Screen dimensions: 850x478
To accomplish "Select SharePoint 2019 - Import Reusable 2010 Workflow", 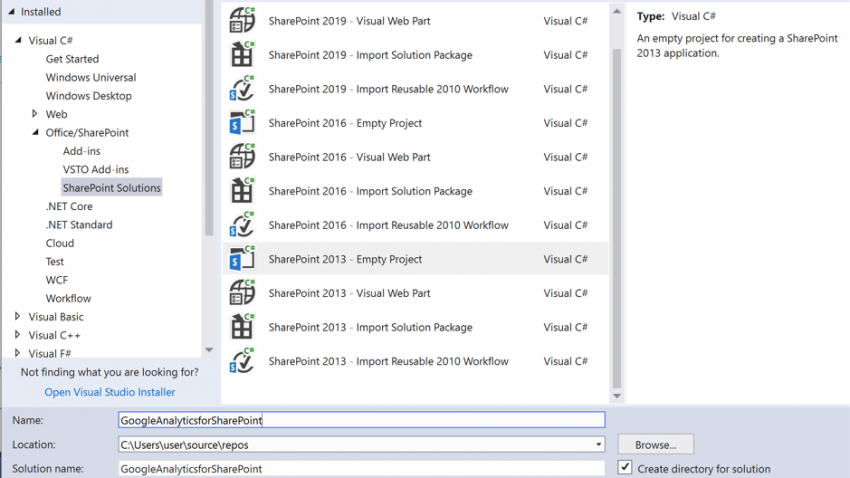I will (x=388, y=89).
